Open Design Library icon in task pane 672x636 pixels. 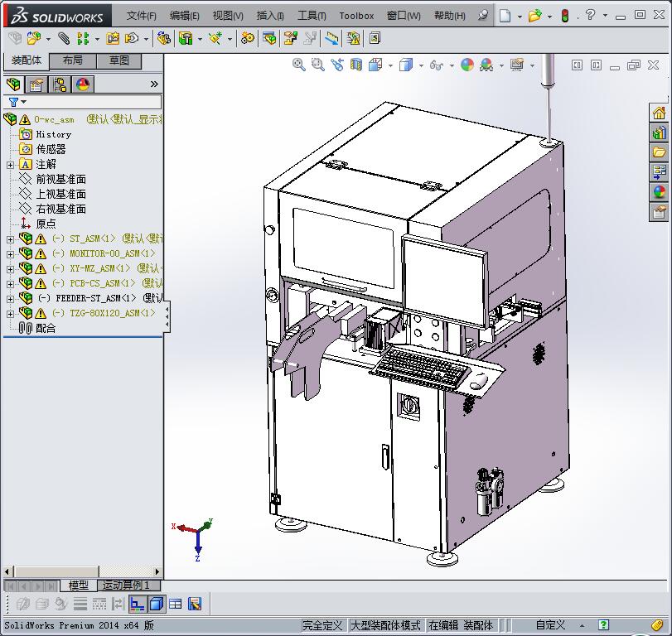click(x=659, y=132)
